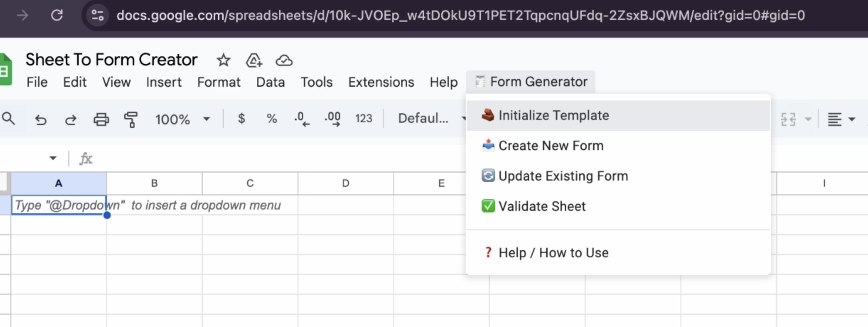The height and width of the screenshot is (327, 868).
Task: Open the Insert menu
Action: 163,82
